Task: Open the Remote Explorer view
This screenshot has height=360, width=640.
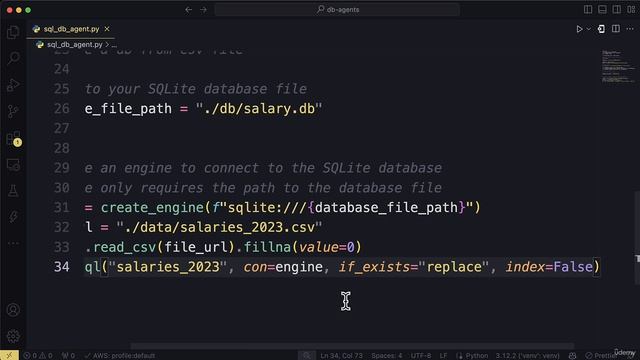Action: coord(13,164)
